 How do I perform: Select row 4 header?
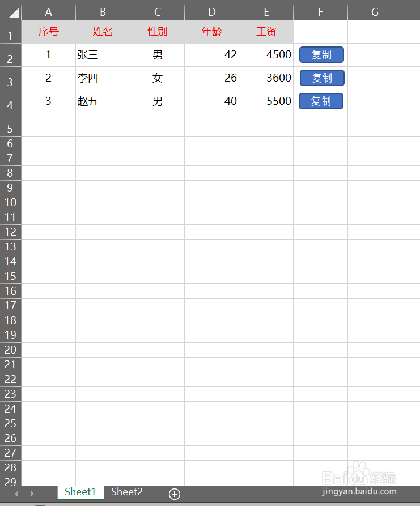tap(10, 101)
